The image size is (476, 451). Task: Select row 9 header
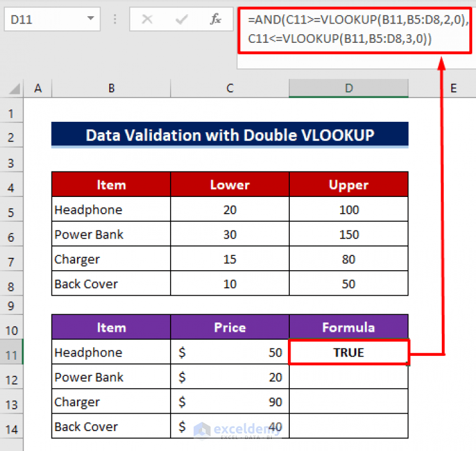[x=11, y=306]
